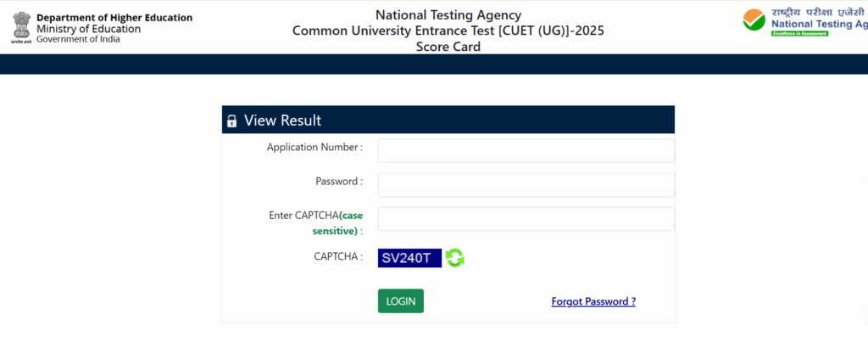Image resolution: width=868 pixels, height=359 pixels.
Task: Click the Ministry of Education text
Action: click(x=88, y=29)
